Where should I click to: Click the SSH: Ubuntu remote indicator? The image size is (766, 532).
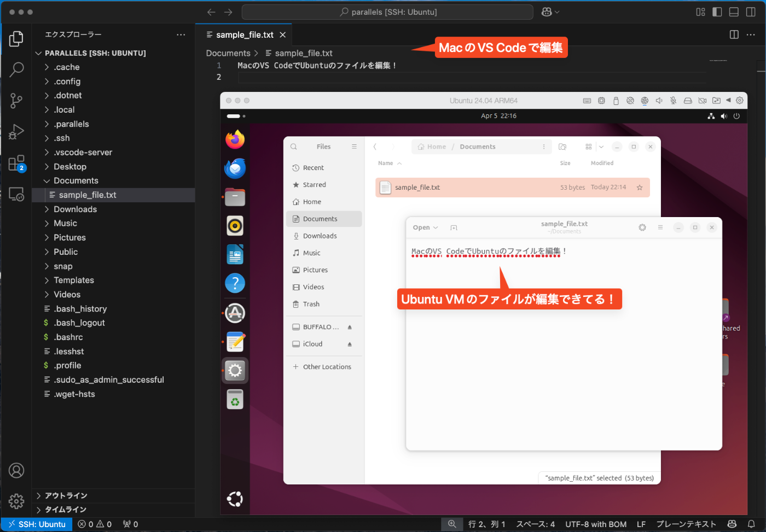[37, 524]
